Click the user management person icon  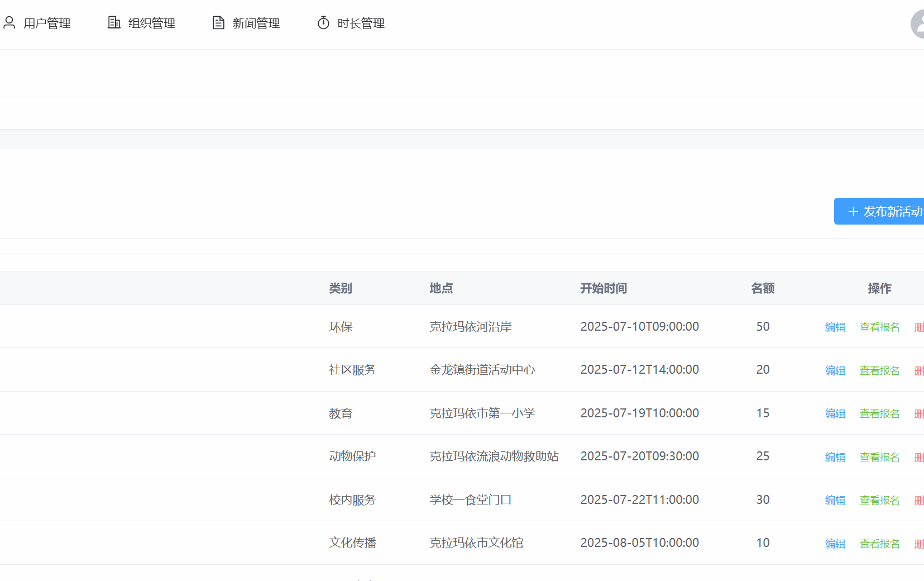(9, 22)
